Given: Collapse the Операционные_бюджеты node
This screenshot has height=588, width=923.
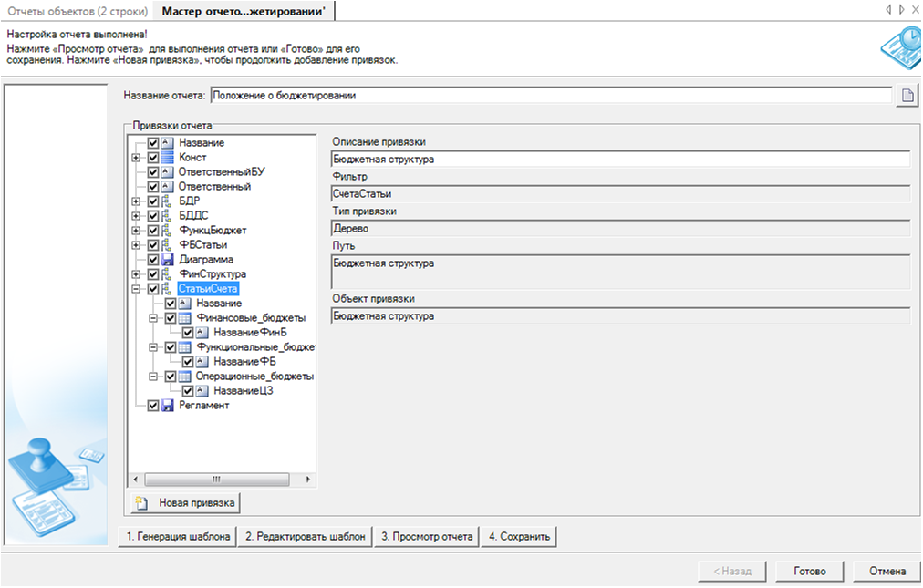Looking at the screenshot, I should [153, 377].
